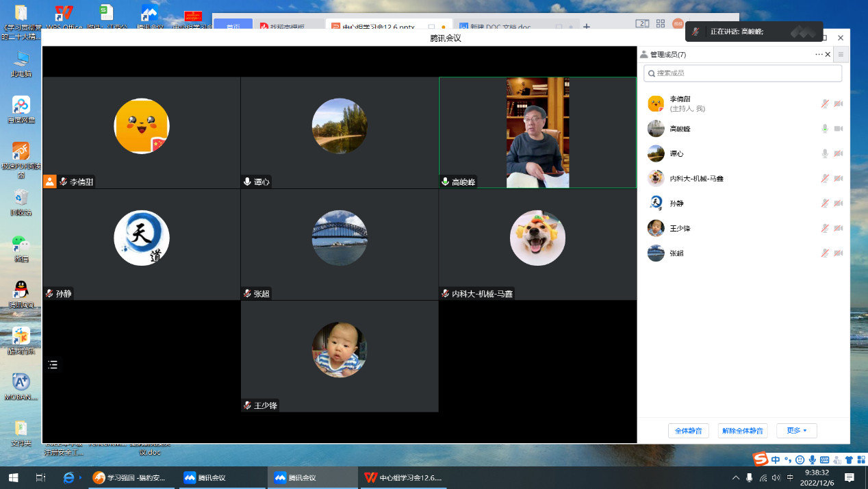868x489 pixels.
Task: Click the 搜索成员 search field
Action: tap(743, 73)
